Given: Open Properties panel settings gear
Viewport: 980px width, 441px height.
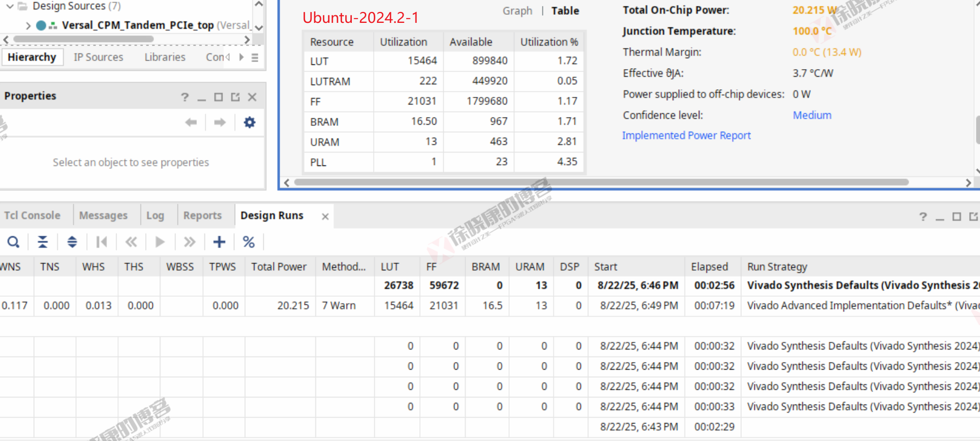Looking at the screenshot, I should click(250, 122).
